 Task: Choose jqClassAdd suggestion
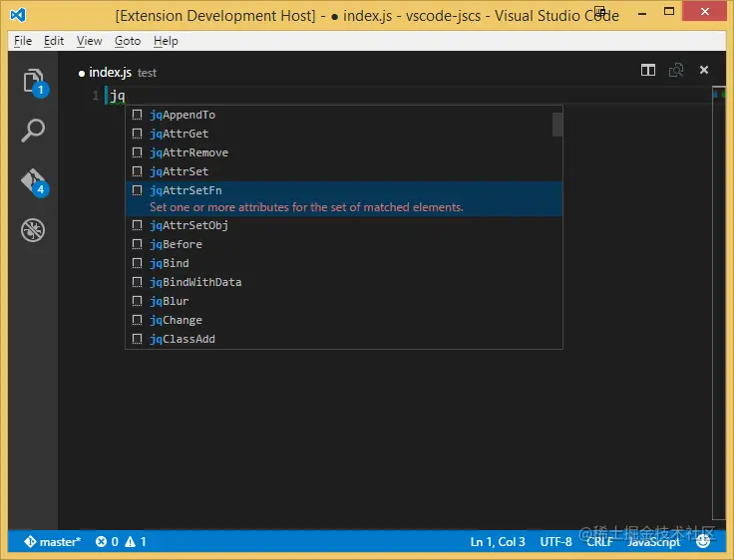344,339
